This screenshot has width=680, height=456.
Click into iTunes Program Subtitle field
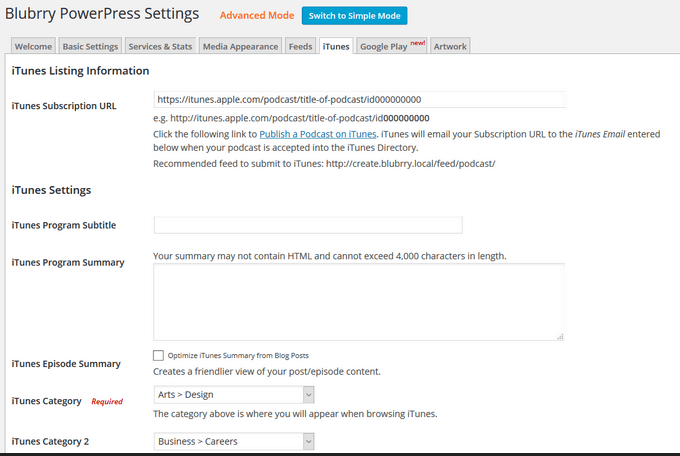308,225
